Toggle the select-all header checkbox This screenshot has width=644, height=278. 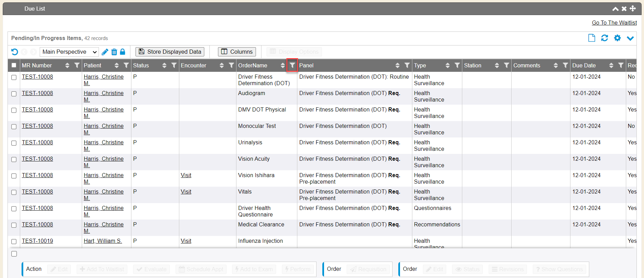pyautogui.click(x=14, y=65)
